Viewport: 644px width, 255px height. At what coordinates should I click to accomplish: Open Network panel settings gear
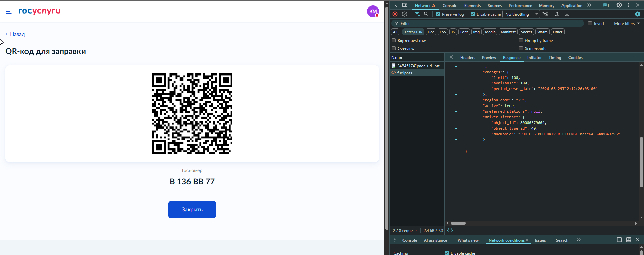[638, 14]
